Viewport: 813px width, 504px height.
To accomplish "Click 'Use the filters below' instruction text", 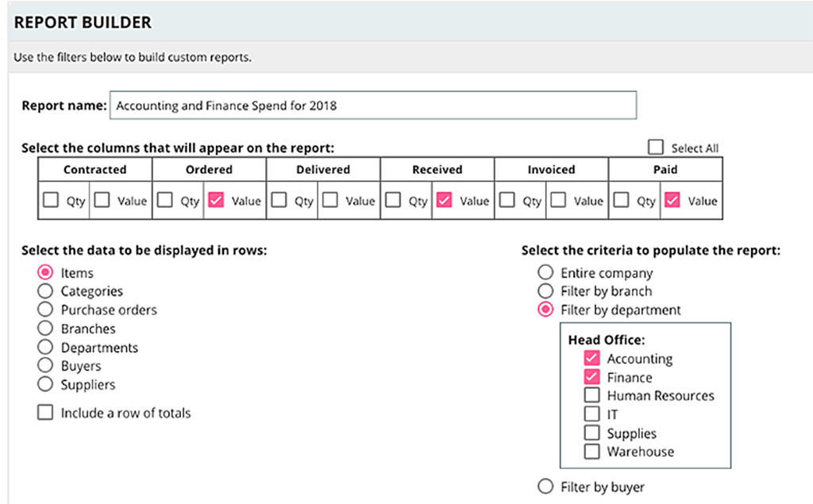I will click(x=133, y=57).
